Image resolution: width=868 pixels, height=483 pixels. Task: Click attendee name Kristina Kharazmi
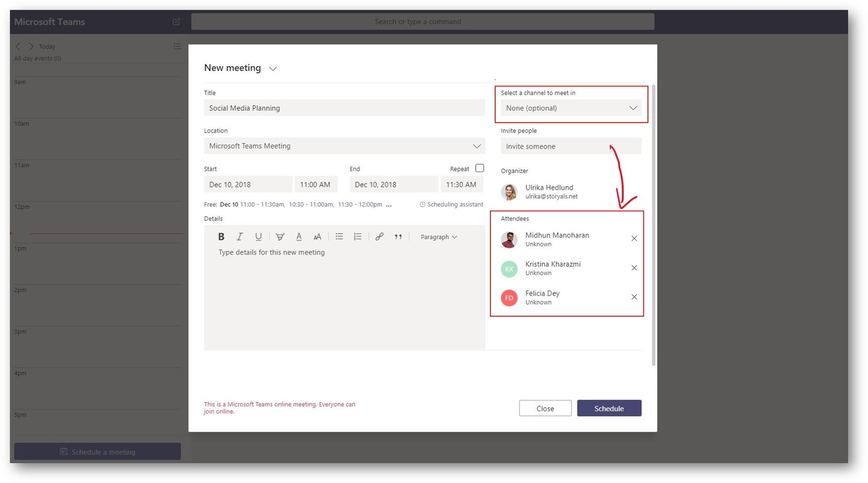coord(553,264)
